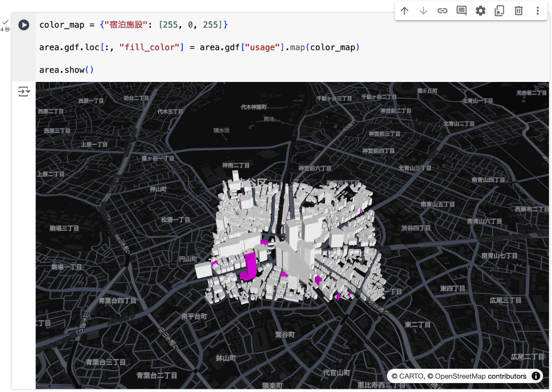Move cell up with the arrow icon
Screen dimensions: 552x392
click(404, 10)
